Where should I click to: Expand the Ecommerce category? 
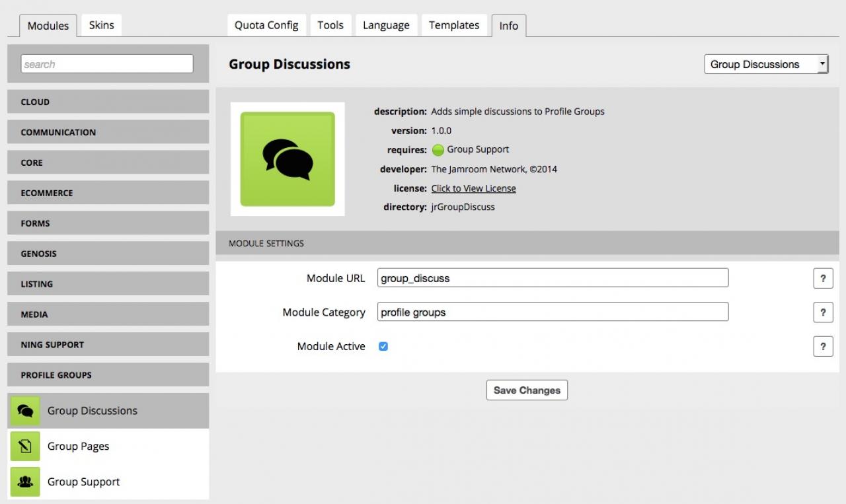coord(108,193)
